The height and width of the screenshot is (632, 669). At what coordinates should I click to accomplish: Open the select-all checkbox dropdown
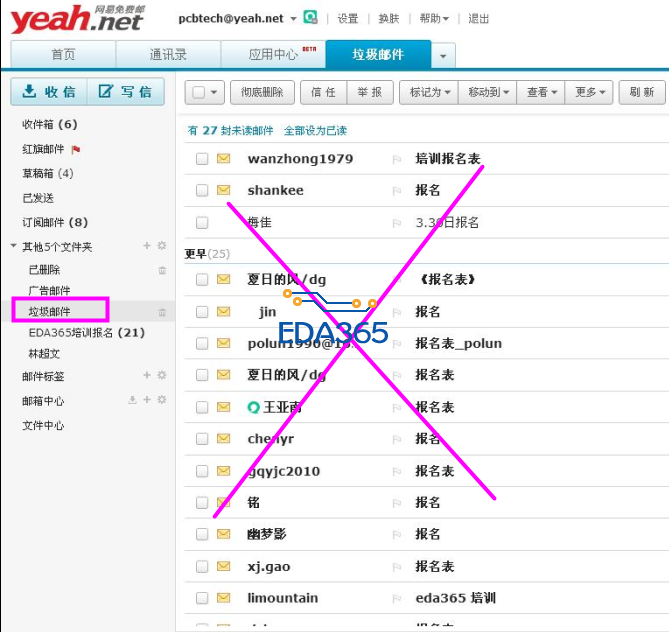214,92
